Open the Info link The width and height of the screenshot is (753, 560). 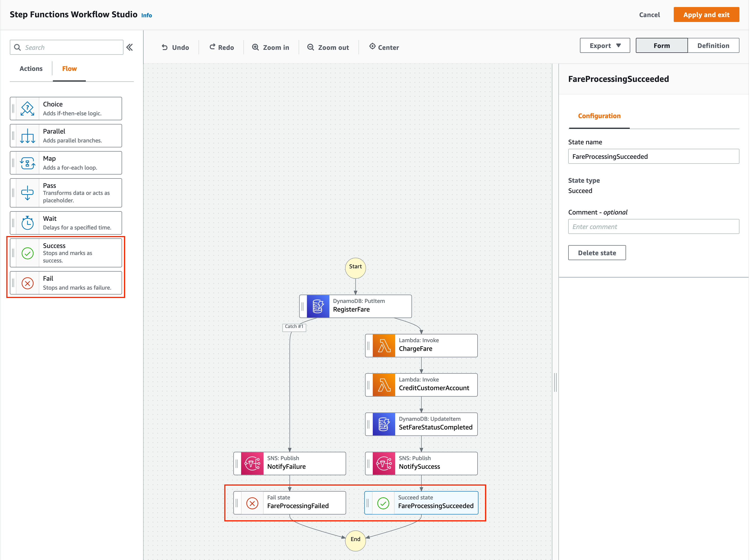[146, 15]
